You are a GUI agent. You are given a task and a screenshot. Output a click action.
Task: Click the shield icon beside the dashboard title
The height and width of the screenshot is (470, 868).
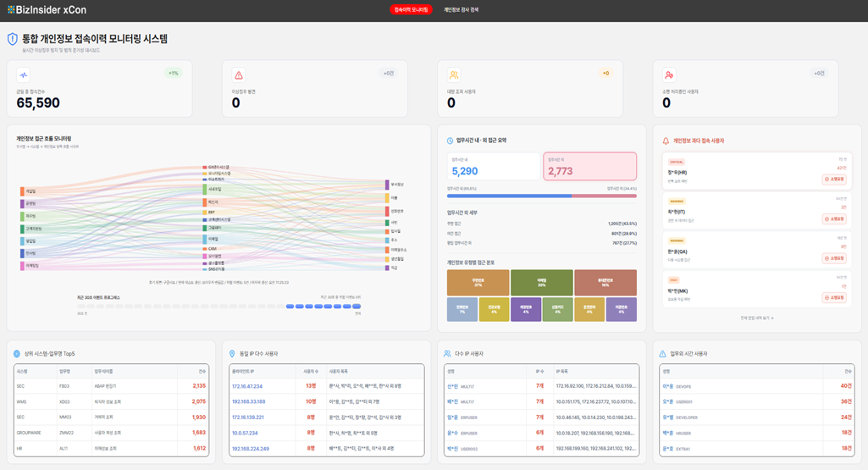12,39
